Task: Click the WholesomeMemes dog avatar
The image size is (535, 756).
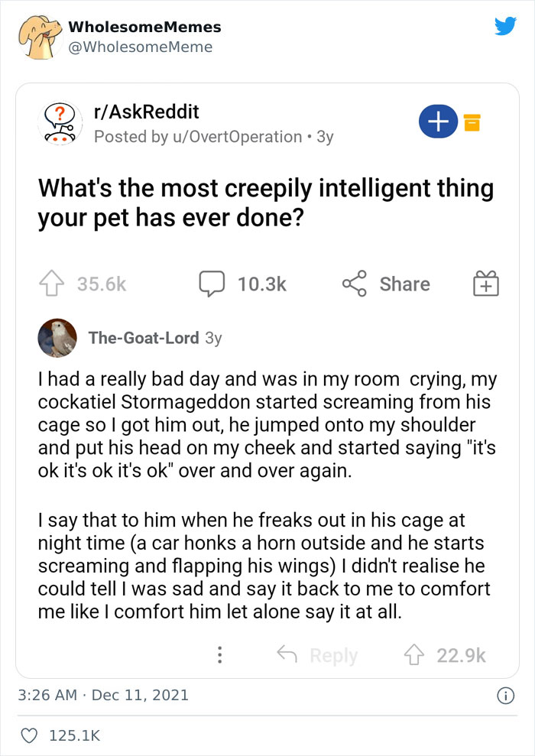Action: point(38,37)
